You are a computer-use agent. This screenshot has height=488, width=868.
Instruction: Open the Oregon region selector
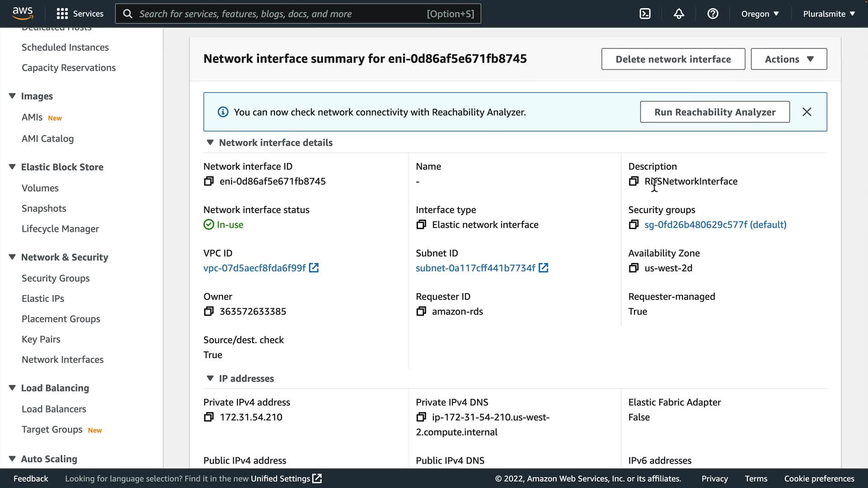click(759, 14)
